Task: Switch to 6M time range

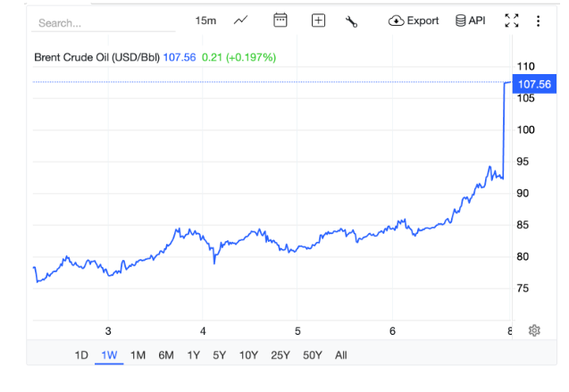Action: (166, 355)
